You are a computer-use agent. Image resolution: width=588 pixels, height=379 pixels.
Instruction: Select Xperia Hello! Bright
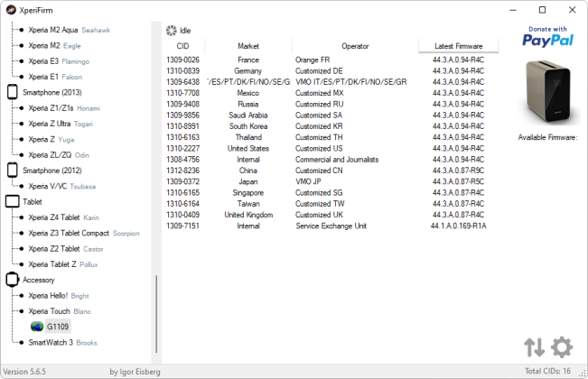(59, 296)
